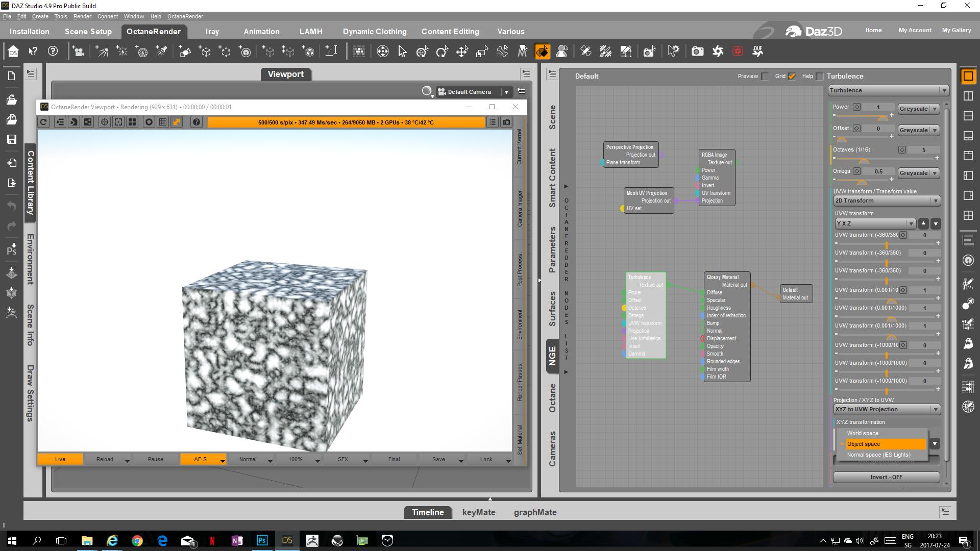This screenshot has height=551, width=980.
Task: Disable the Grid checkbox
Action: (x=792, y=77)
